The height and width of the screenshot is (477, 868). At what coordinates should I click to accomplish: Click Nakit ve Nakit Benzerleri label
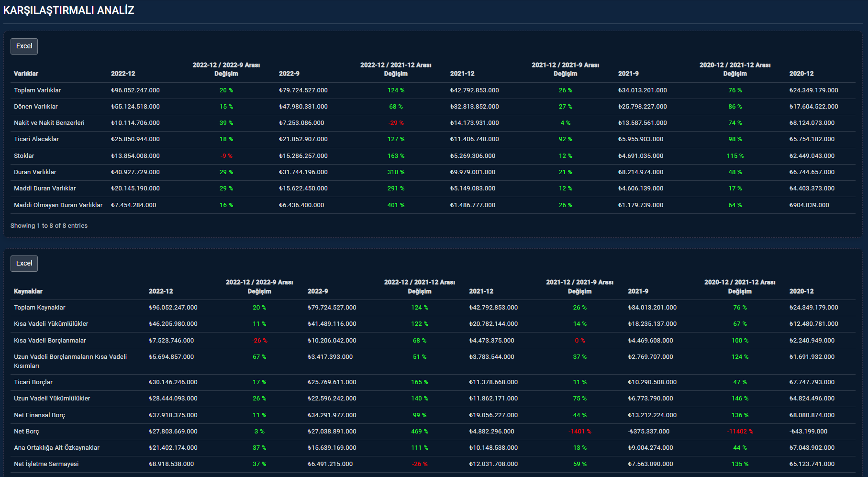[49, 123]
